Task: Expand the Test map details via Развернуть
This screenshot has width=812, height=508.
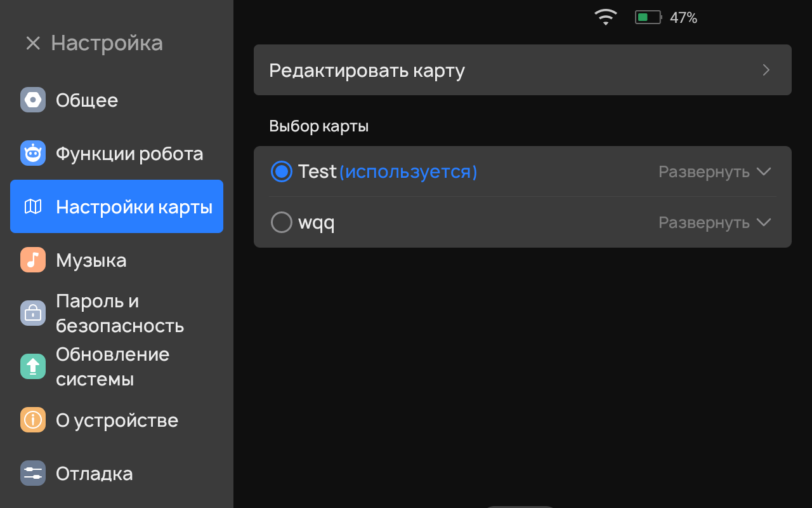Action: point(714,171)
